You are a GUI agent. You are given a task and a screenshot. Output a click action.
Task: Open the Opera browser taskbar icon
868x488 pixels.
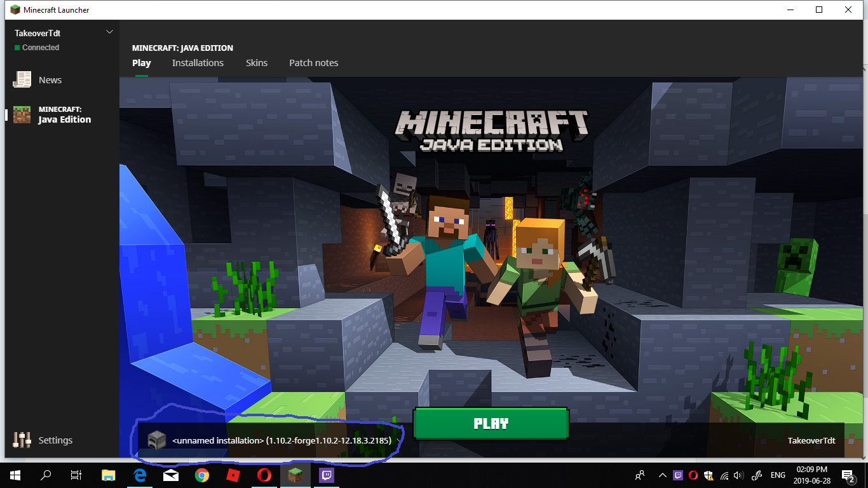(264, 475)
